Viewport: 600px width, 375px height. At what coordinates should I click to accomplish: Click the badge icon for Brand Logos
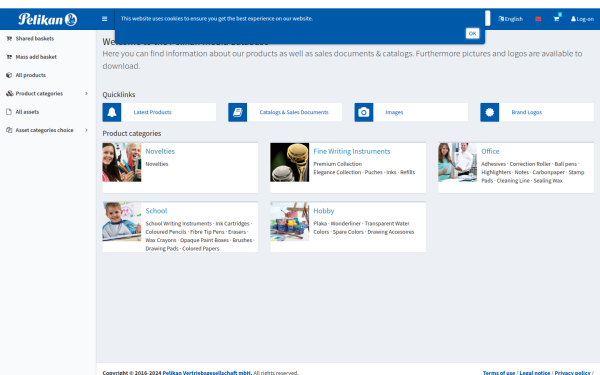click(490, 112)
